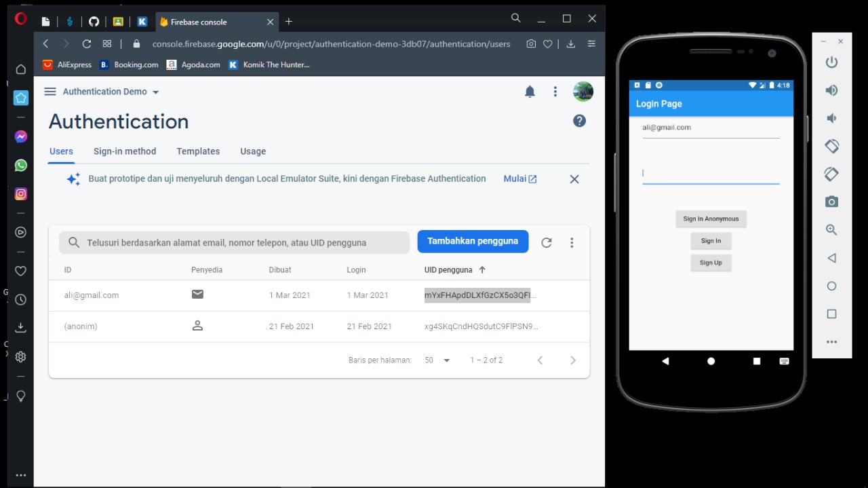This screenshot has width=868, height=488.
Task: Switch to Sign-in method tab
Action: tap(125, 151)
